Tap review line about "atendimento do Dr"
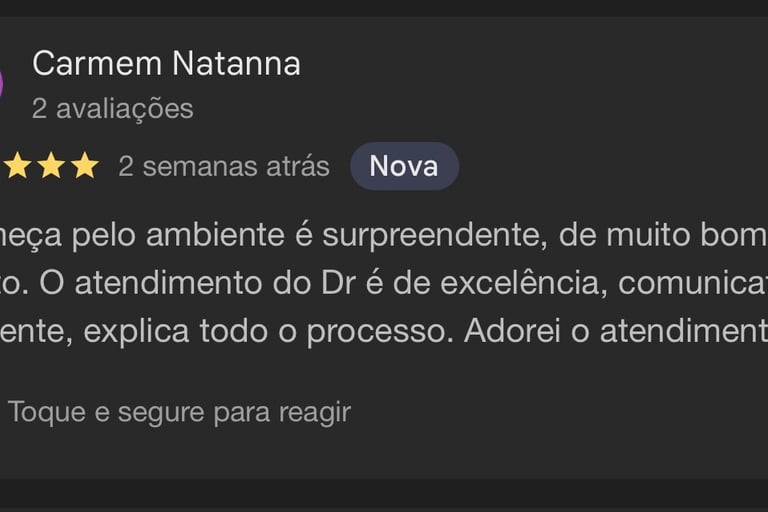The width and height of the screenshot is (768, 512). click(x=384, y=283)
